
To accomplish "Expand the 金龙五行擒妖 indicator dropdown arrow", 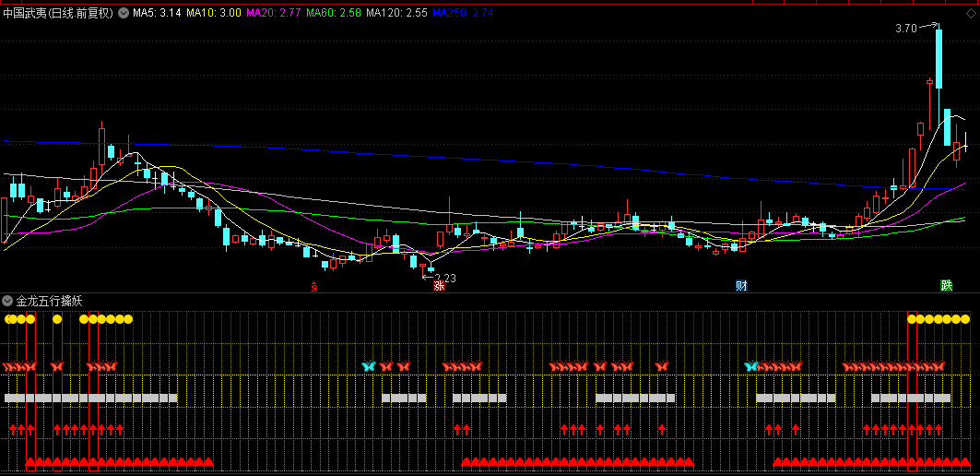I will click(x=8, y=301).
